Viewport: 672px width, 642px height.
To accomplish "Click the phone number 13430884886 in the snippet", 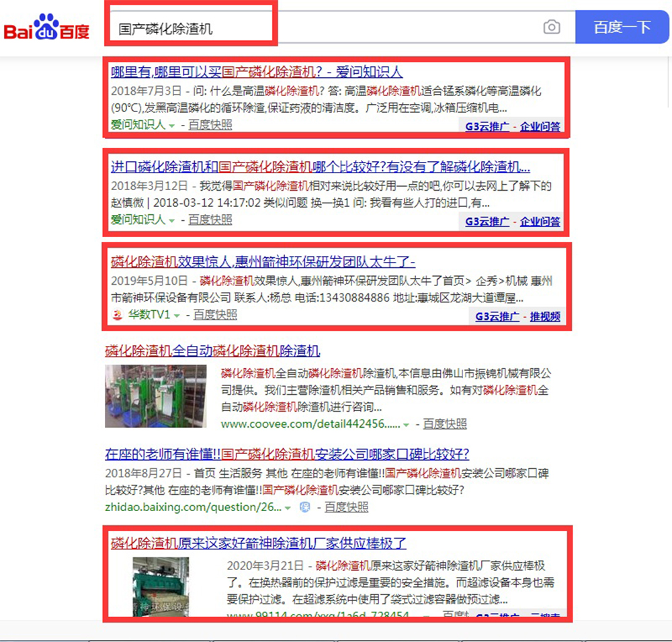I will click(354, 297).
